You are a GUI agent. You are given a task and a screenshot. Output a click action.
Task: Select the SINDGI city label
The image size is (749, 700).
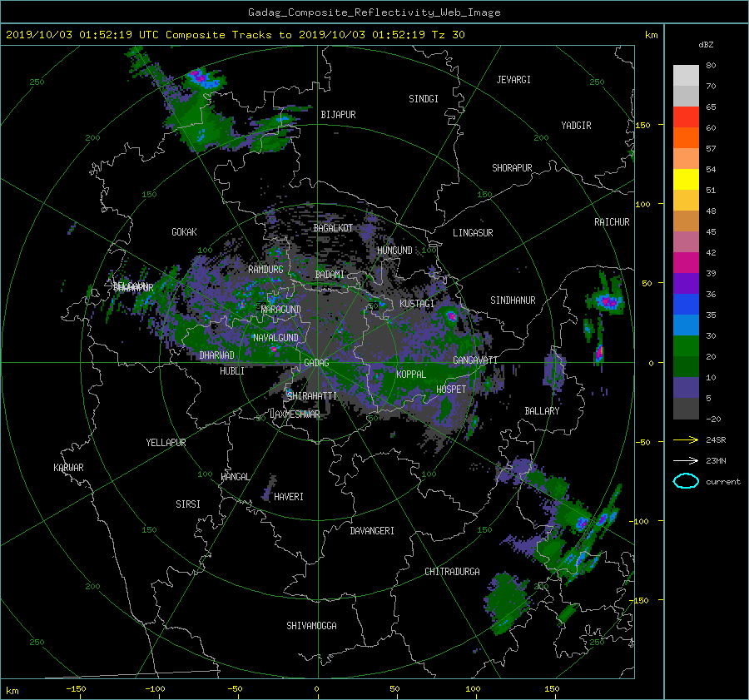[424, 99]
